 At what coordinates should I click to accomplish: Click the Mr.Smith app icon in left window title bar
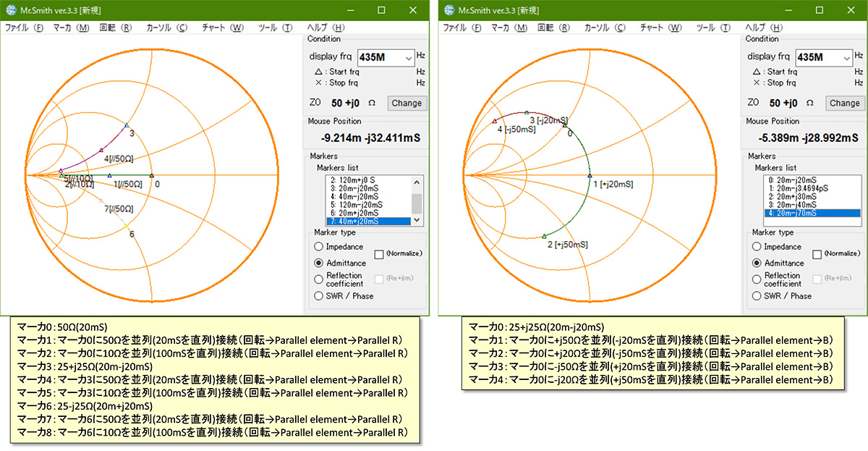11,10
